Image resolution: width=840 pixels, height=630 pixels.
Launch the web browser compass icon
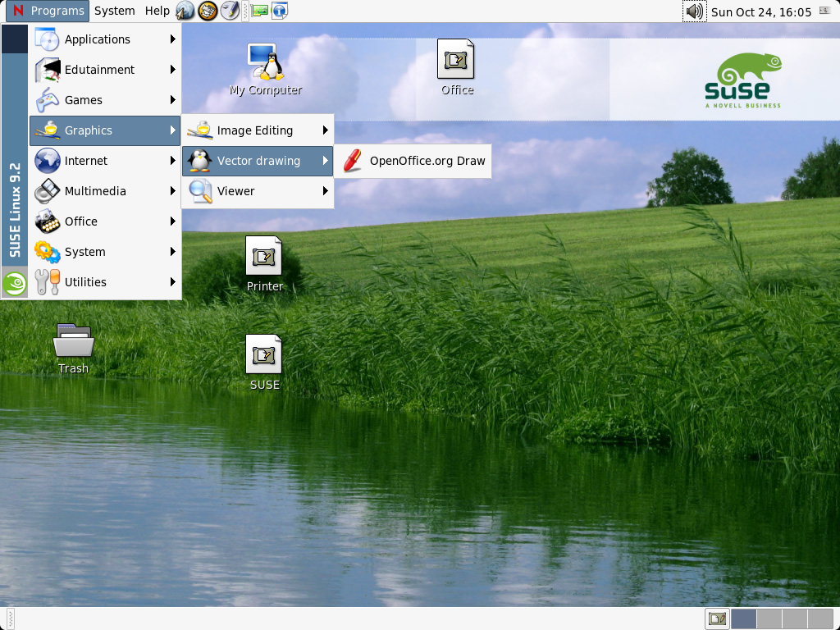(x=185, y=11)
